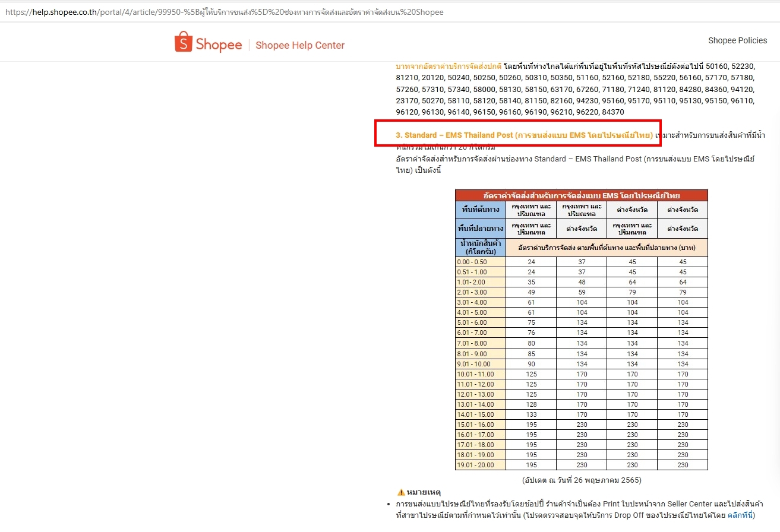The width and height of the screenshot is (780, 532).
Task: Click the "18.01 - 19.00" weight row label
Action: [481, 455]
